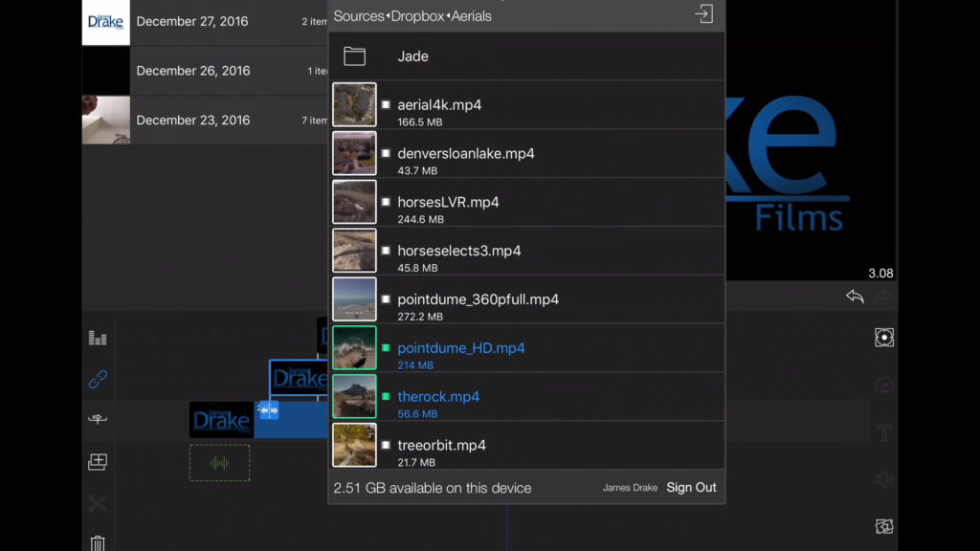Open the Jade folder icon
Screen dimensions: 980x551
pos(354,56)
